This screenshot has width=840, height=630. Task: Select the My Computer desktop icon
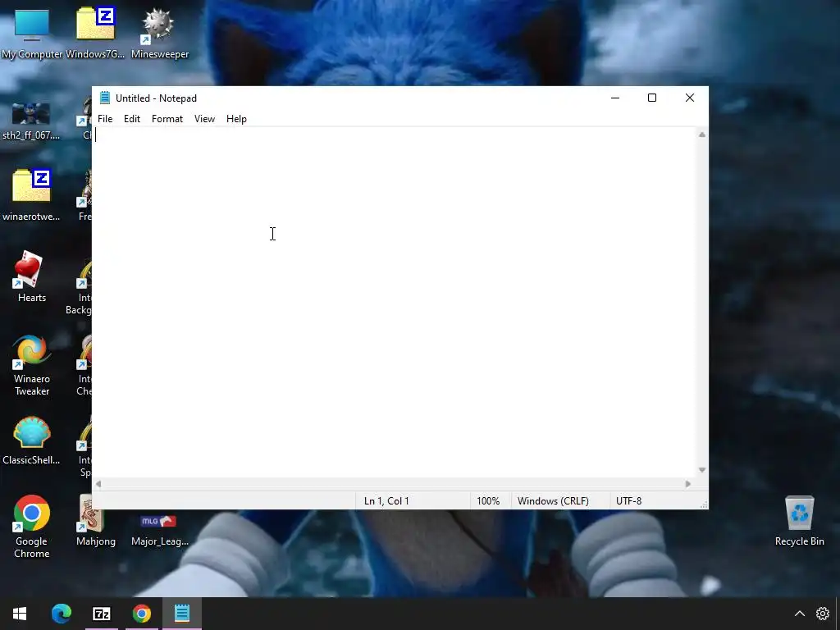[x=32, y=33]
